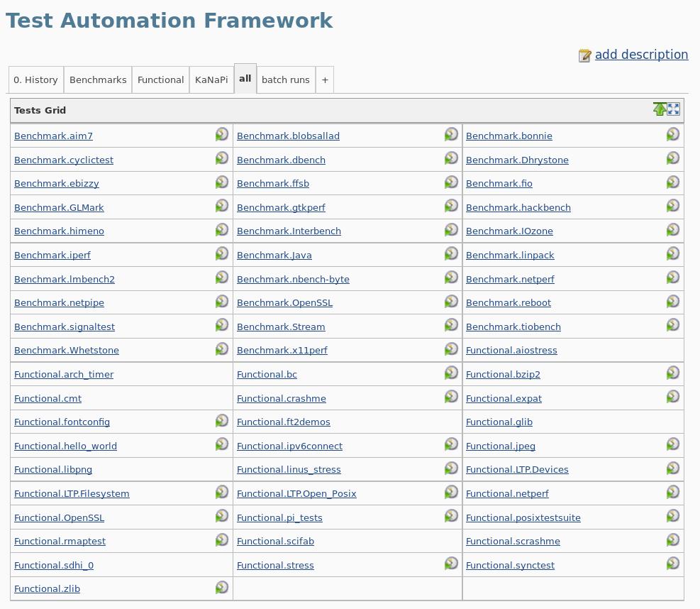Click the build icon for Benchmark.bonnie
Viewport: 700px width, 609px height.
point(673,134)
